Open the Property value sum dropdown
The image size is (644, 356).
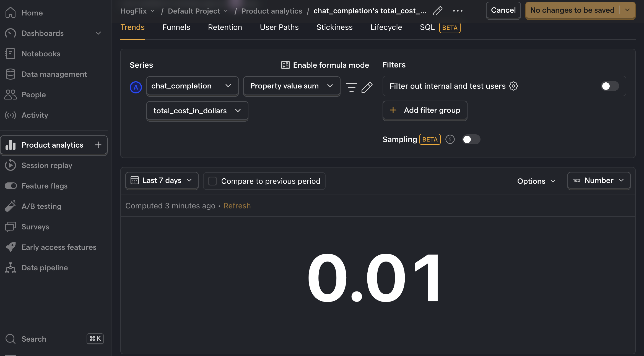pos(292,86)
